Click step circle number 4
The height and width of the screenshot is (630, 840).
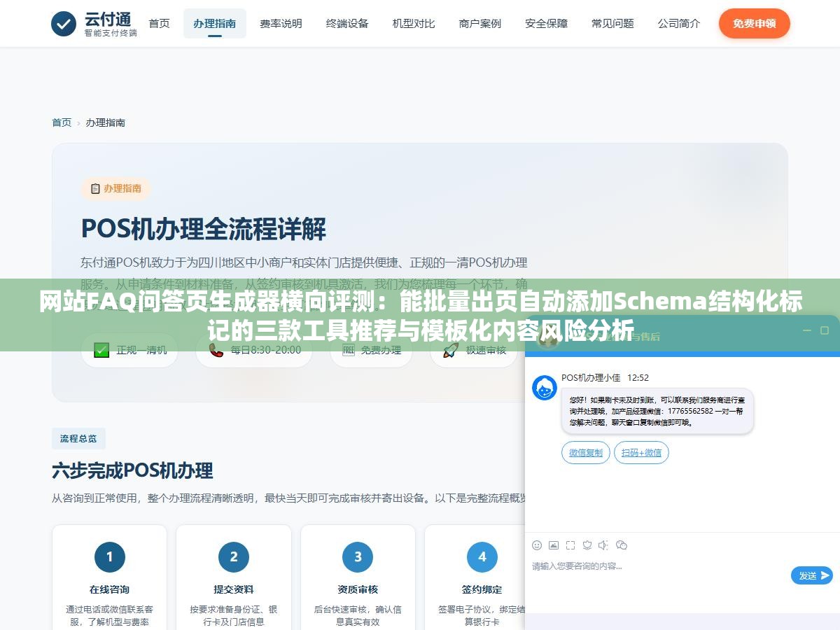[482, 557]
